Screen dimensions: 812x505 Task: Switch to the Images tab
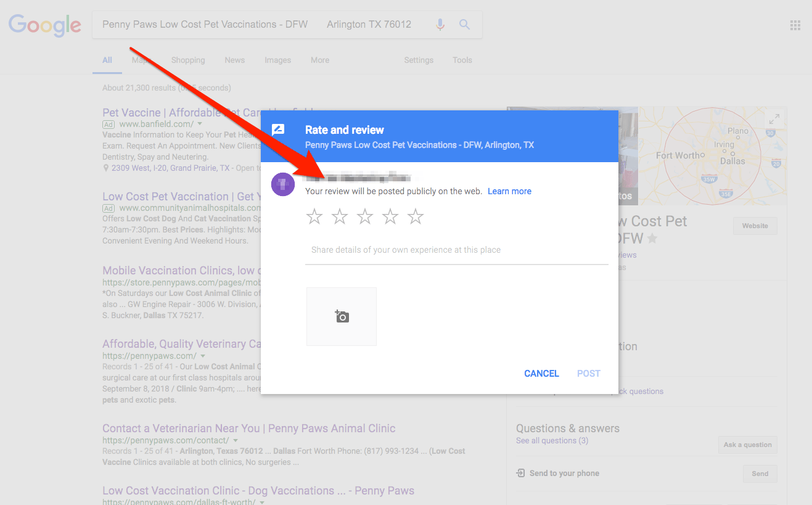278,60
